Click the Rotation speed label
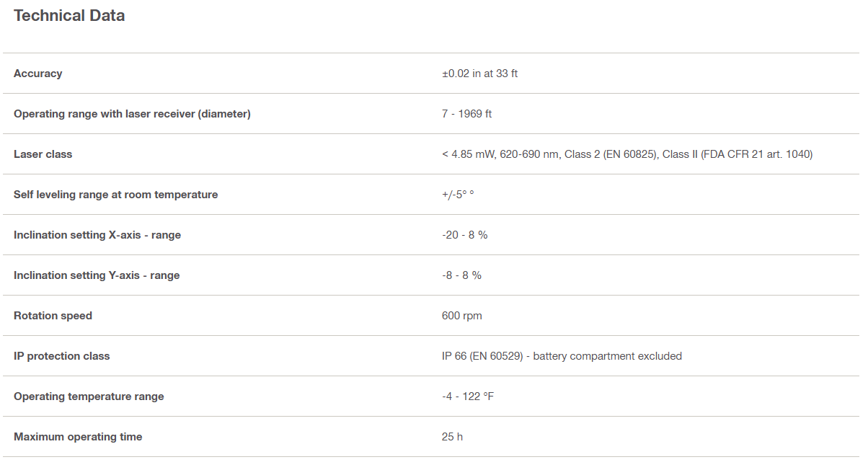Viewport: 868px width, 470px height. coord(53,316)
